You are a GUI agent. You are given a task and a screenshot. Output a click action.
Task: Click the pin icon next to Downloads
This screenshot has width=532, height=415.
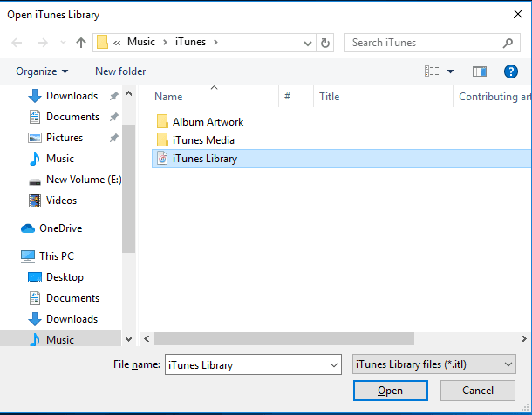coord(114,96)
